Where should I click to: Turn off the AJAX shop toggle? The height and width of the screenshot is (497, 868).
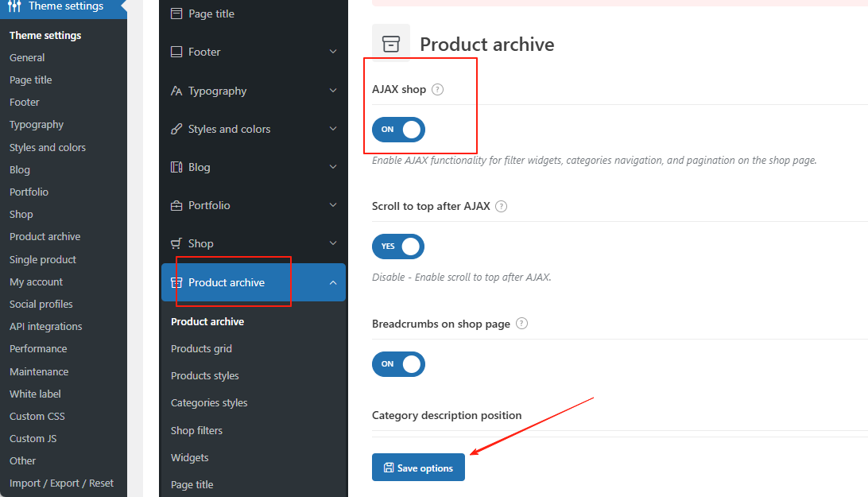(x=398, y=130)
